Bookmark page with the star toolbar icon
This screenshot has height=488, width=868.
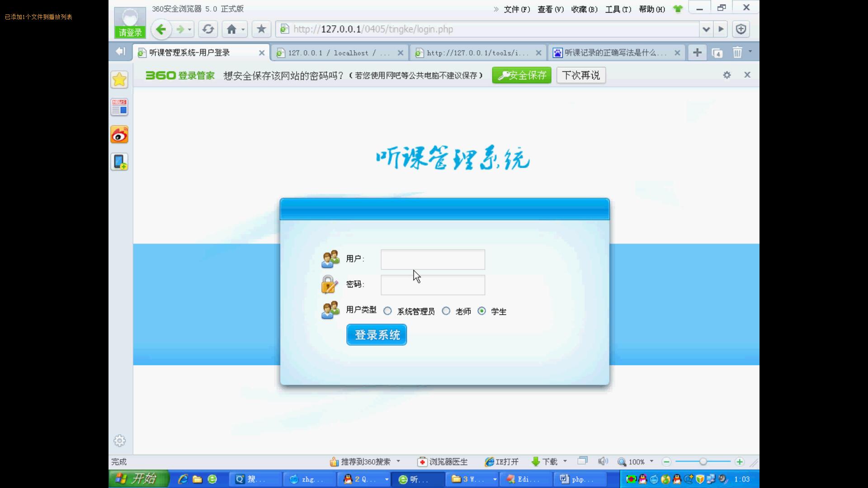coord(261,29)
